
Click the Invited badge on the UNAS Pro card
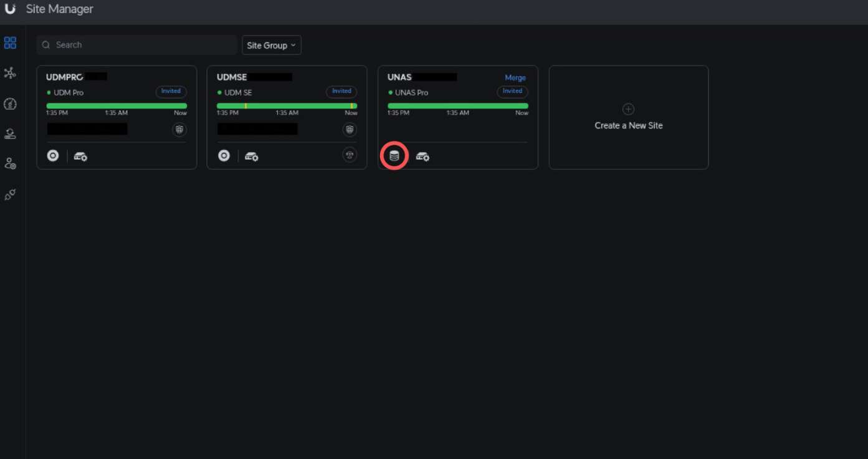click(x=512, y=92)
